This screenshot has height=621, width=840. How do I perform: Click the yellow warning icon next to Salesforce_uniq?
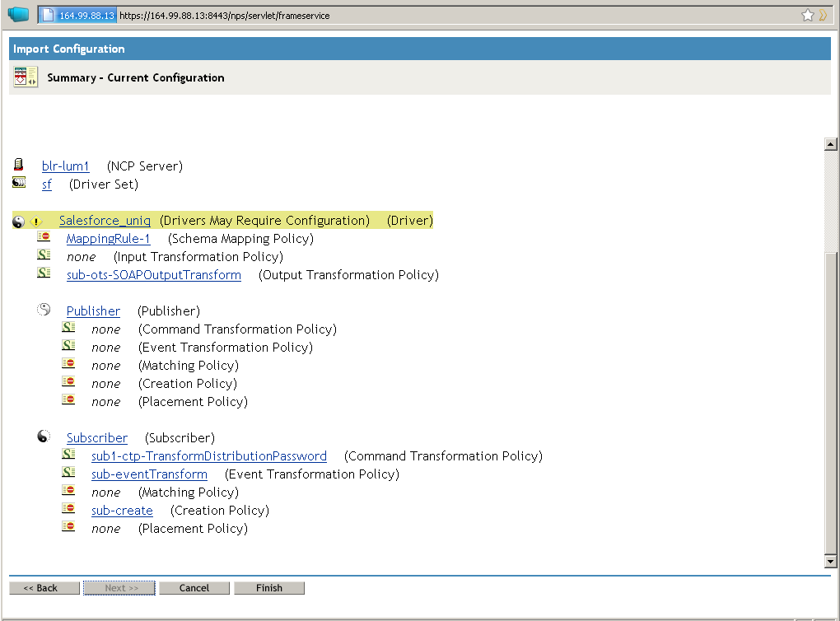click(36, 222)
